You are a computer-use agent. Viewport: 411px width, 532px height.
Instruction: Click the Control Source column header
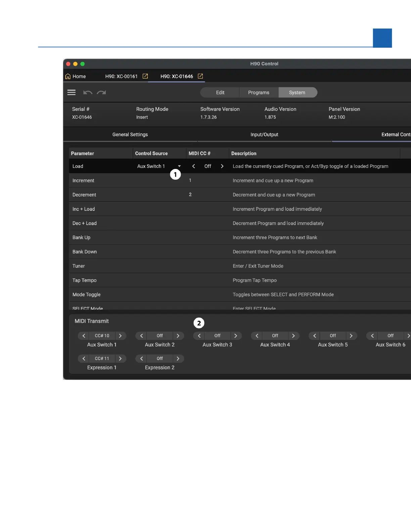(159, 153)
